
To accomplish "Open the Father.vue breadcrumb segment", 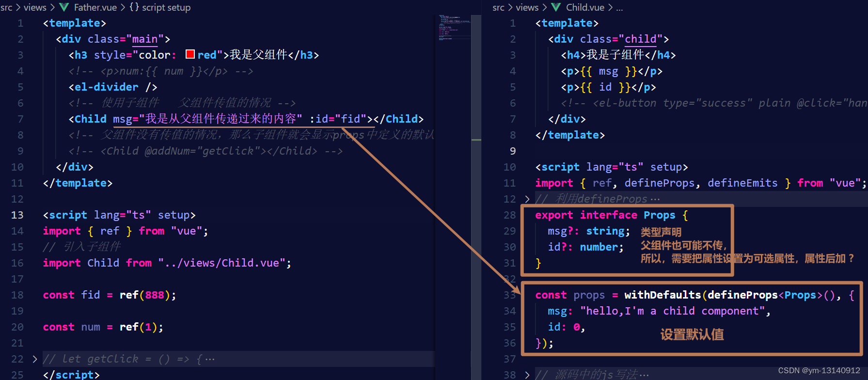I will [95, 7].
